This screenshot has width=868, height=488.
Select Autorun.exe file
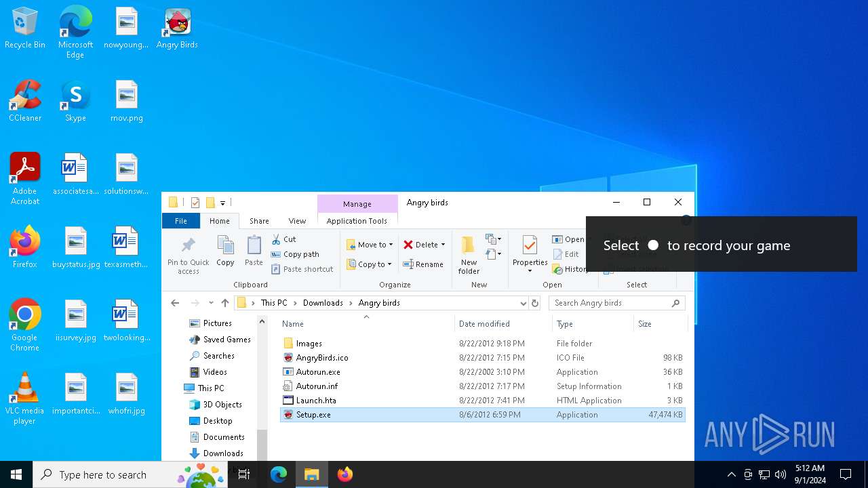pos(482,372)
